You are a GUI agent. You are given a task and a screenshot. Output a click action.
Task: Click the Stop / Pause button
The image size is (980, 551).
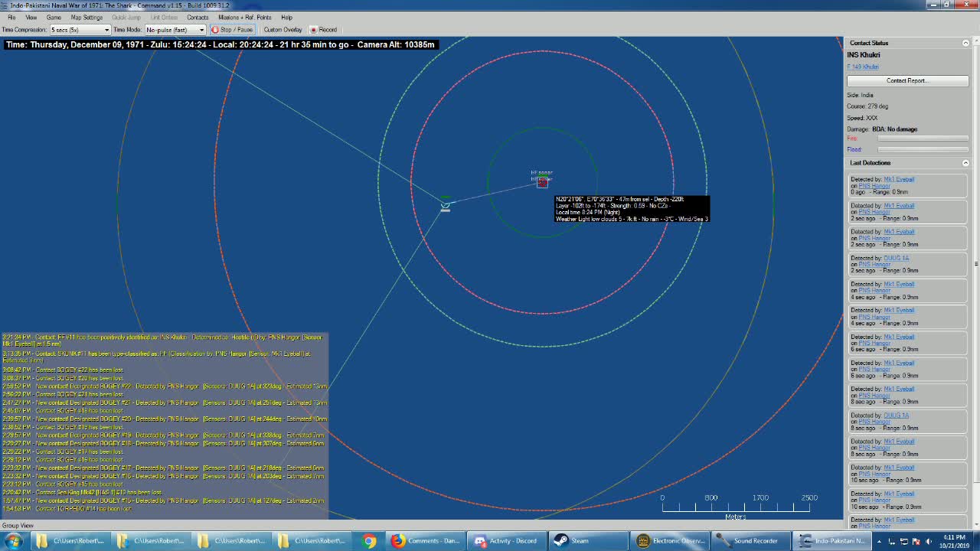point(232,30)
